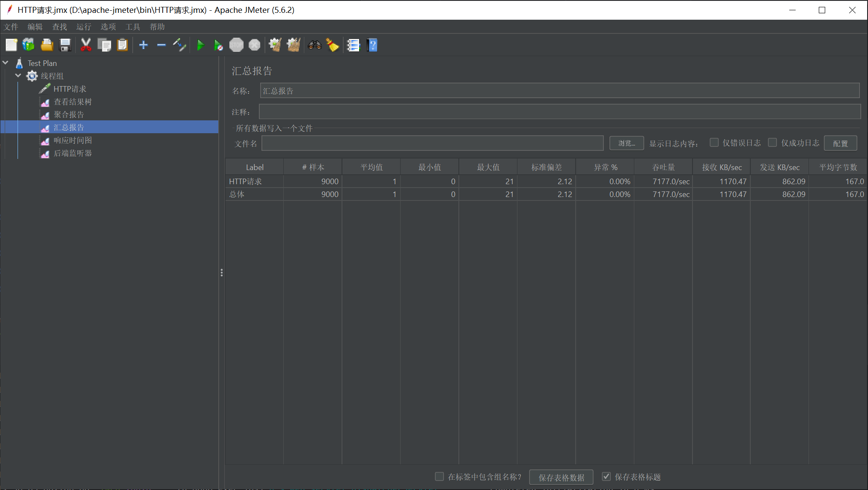This screenshot has height=490, width=868.
Task: Click the 标准偏差 column header
Action: click(547, 167)
